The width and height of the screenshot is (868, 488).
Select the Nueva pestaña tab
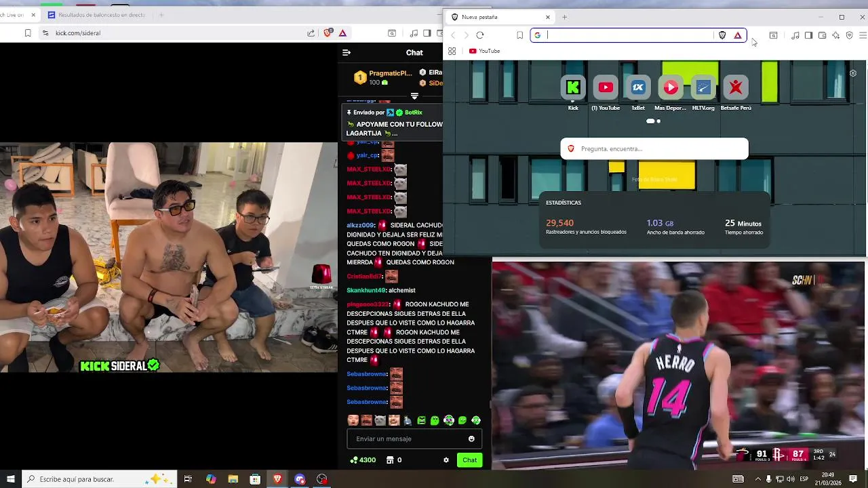[x=500, y=17]
